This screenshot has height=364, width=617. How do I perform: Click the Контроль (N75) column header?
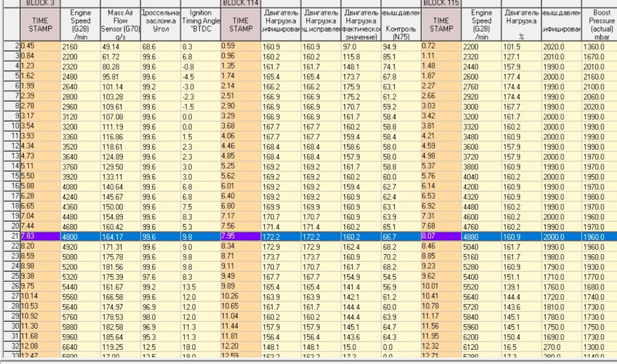point(400,24)
